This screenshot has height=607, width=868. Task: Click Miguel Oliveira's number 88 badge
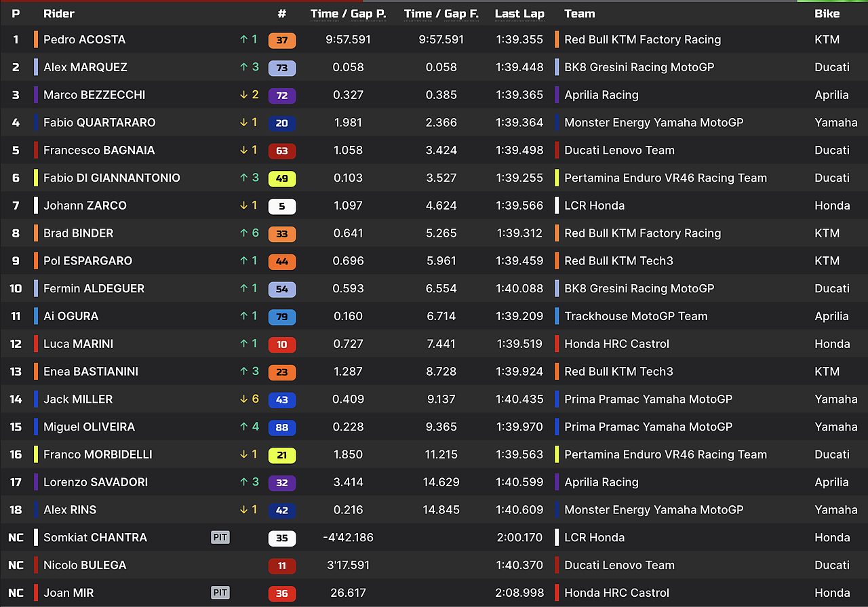pyautogui.click(x=282, y=427)
